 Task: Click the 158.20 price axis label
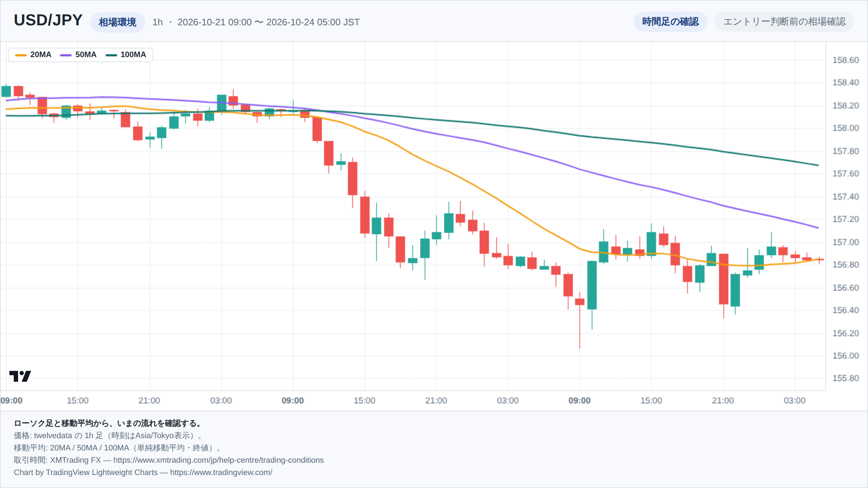[x=846, y=106]
